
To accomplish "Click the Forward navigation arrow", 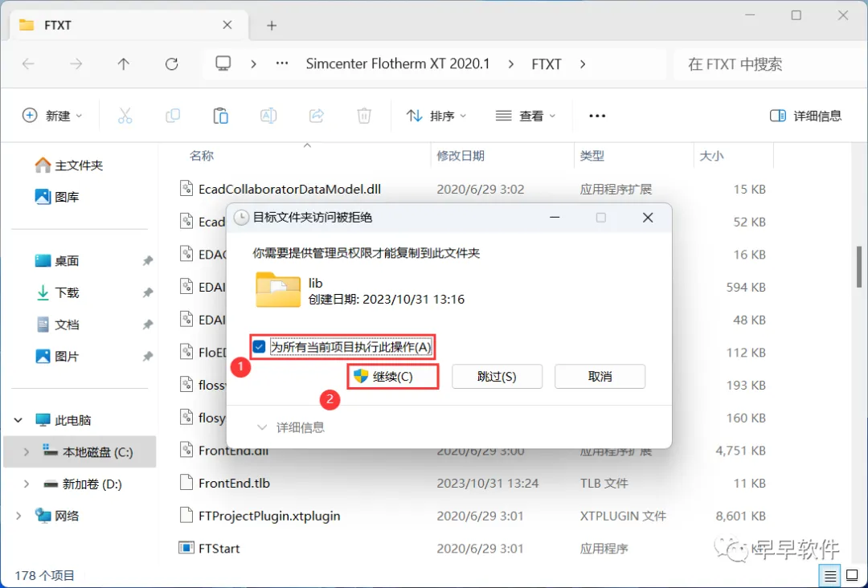I will [76, 64].
